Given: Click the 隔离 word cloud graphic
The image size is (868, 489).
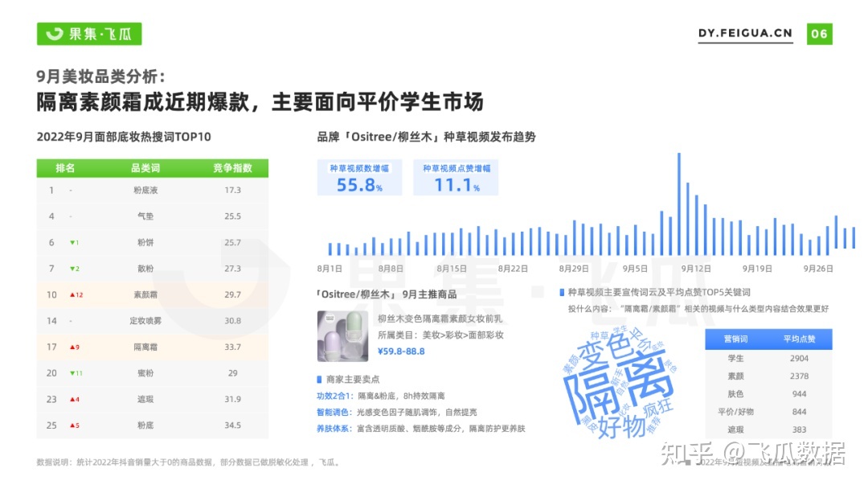Looking at the screenshot, I should (x=619, y=381).
